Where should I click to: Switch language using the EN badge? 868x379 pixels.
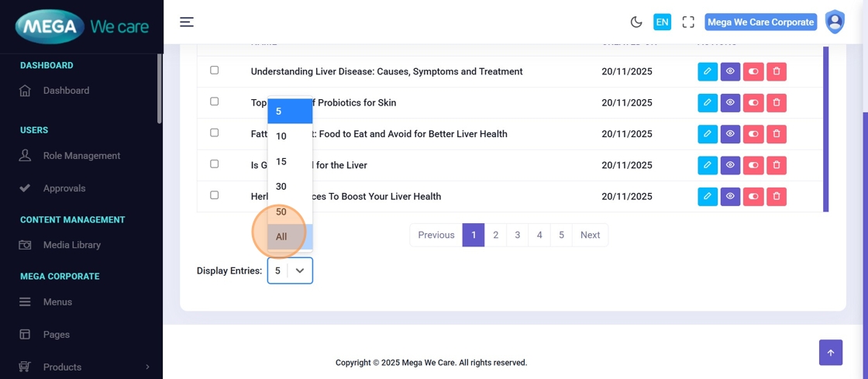(662, 22)
